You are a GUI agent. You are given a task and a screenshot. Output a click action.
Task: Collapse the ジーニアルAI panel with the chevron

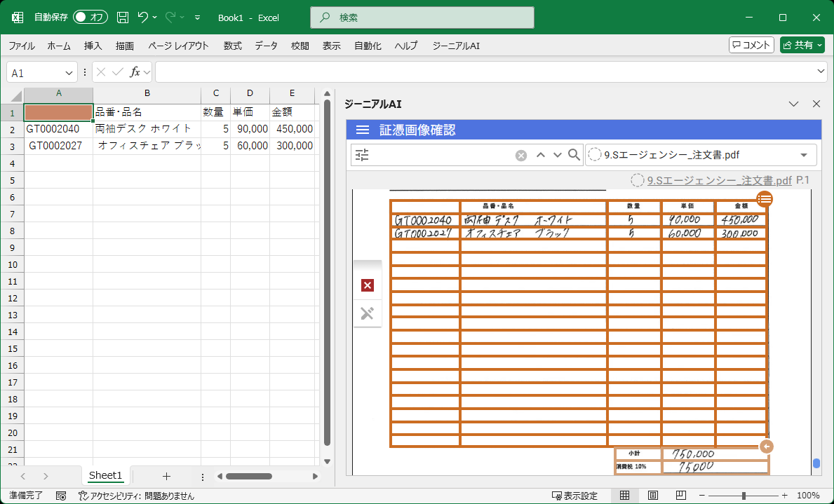(793, 104)
